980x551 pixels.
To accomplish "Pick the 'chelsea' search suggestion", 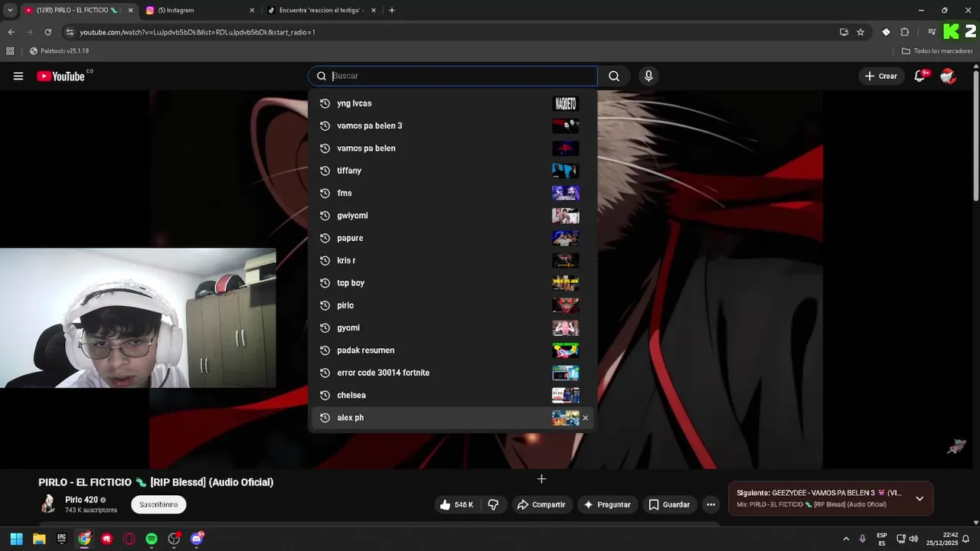I will [x=452, y=395].
